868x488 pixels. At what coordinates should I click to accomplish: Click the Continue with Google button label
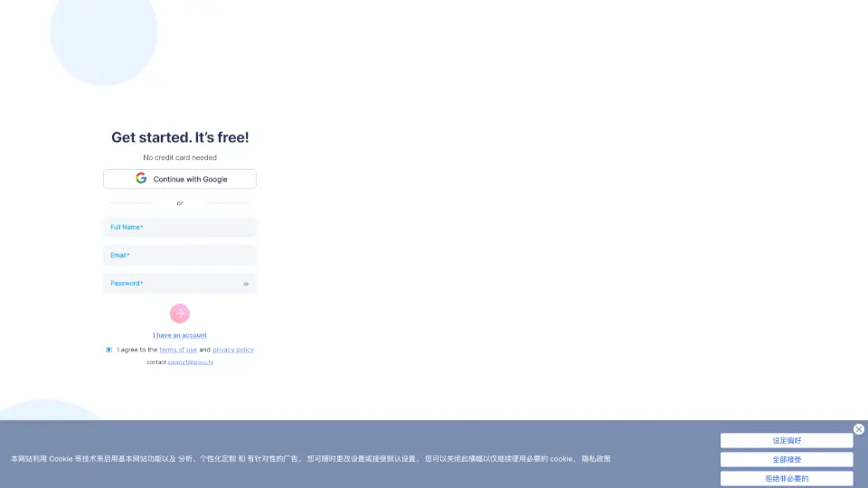(190, 179)
